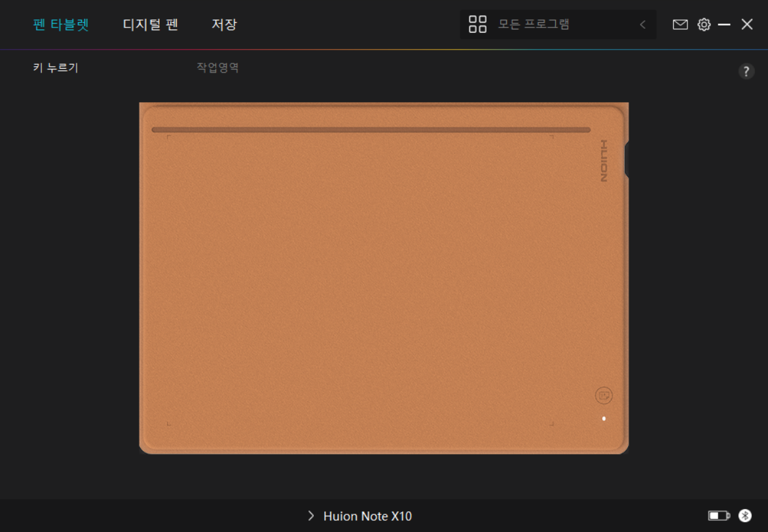Expand the device list chevron beside Huion Note X10
This screenshot has height=532, width=768.
click(x=311, y=516)
